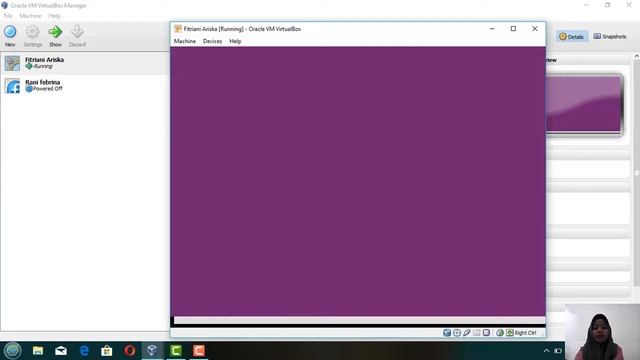Image resolution: width=640 pixels, height=360 pixels.
Task: Open Microsoft Store from taskbar
Action: click(x=107, y=351)
